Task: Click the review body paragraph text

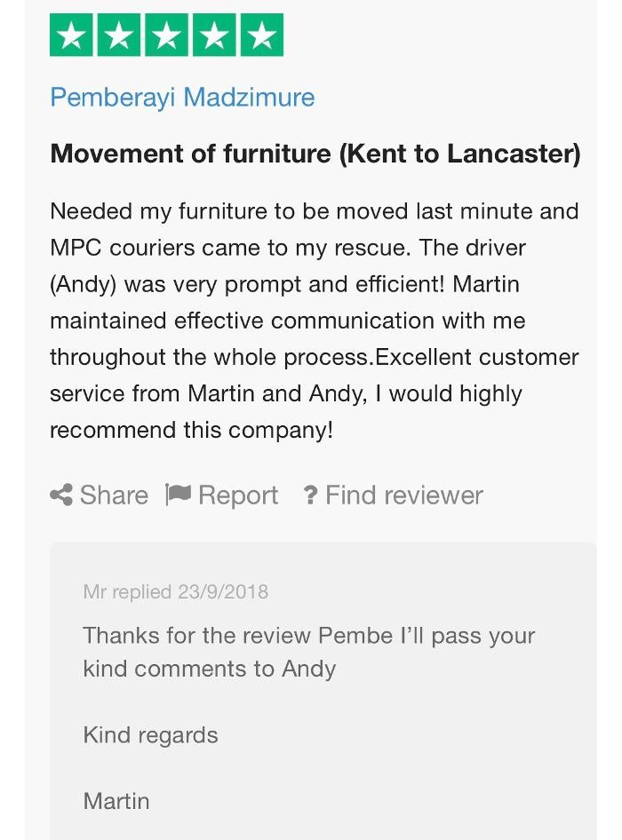Action: click(x=315, y=321)
